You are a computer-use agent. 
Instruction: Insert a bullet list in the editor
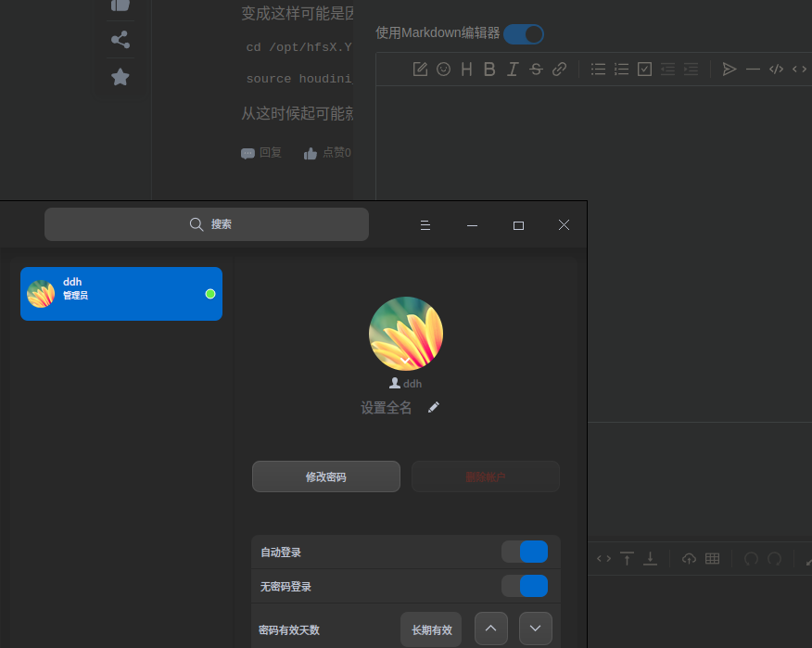[x=598, y=69]
